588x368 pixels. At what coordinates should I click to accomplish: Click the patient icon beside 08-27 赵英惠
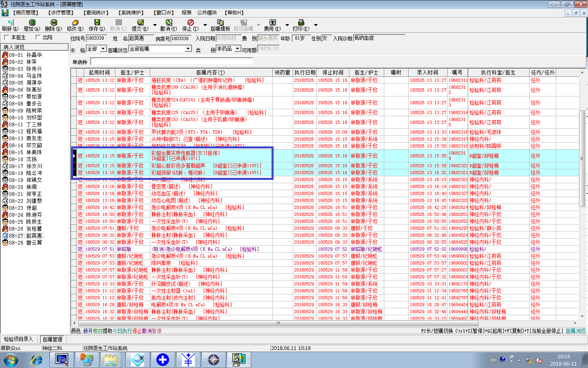point(5,236)
